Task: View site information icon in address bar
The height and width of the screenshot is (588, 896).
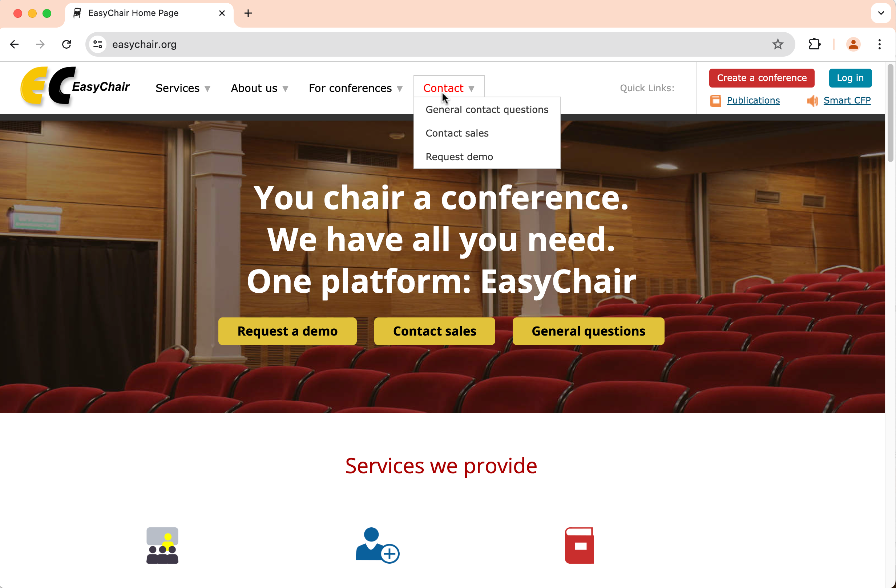Action: (98, 44)
